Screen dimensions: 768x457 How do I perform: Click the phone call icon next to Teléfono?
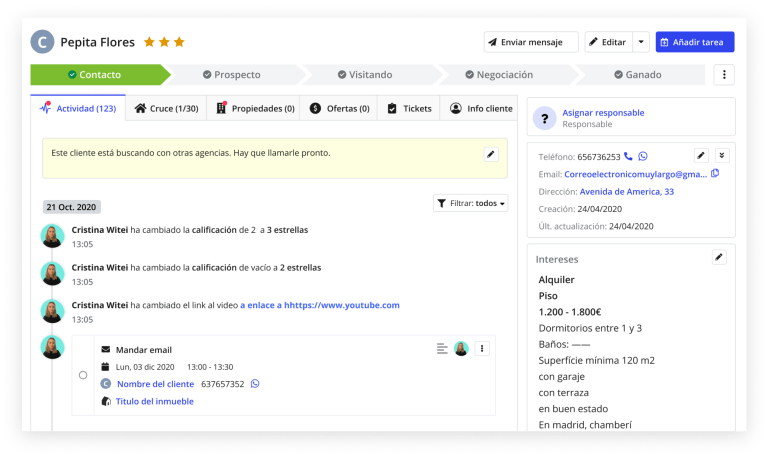(x=628, y=156)
